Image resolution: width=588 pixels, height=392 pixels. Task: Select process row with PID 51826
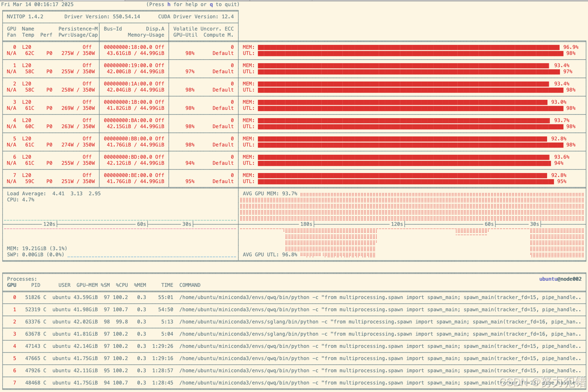(x=294, y=297)
